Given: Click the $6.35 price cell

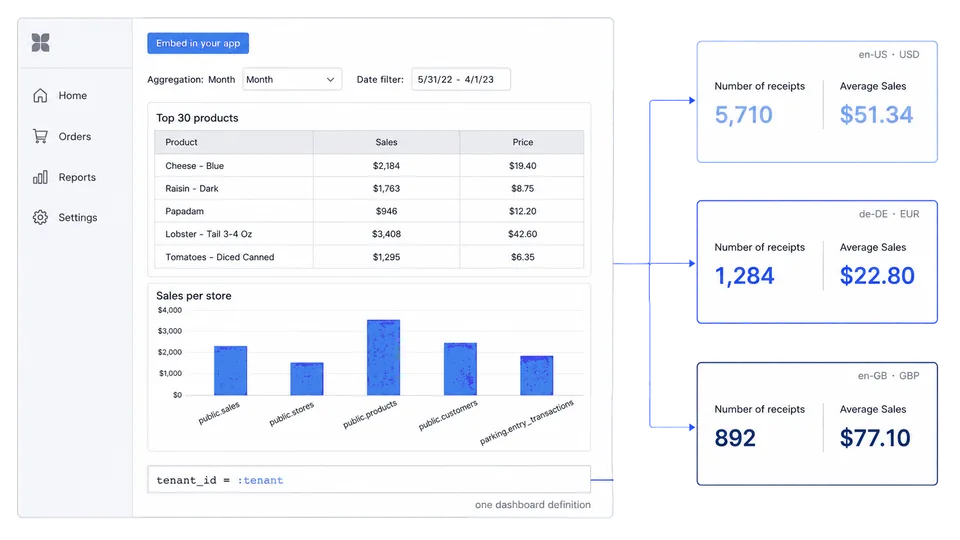Looking at the screenshot, I should coord(522,257).
